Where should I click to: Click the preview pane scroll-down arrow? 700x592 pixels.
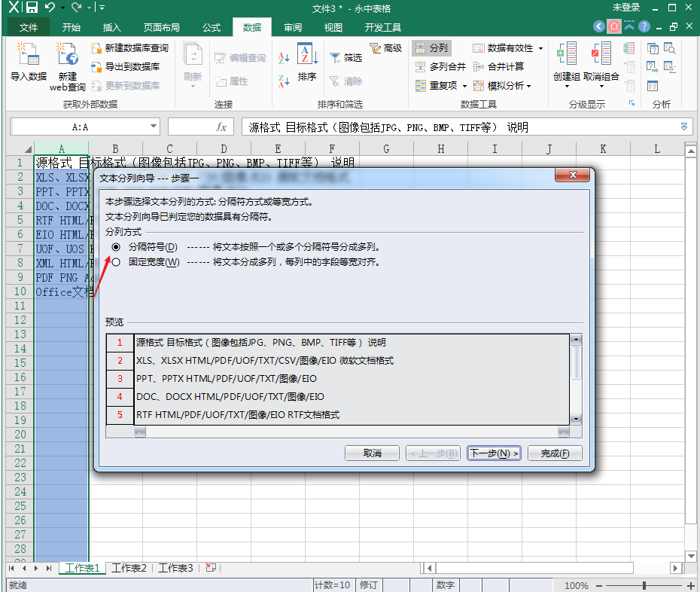point(576,419)
